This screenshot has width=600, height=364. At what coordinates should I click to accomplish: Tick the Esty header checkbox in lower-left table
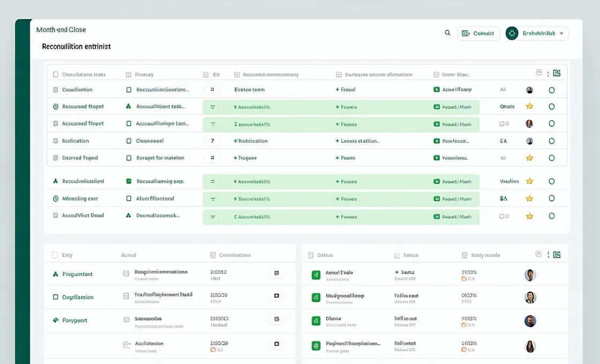coord(55,255)
